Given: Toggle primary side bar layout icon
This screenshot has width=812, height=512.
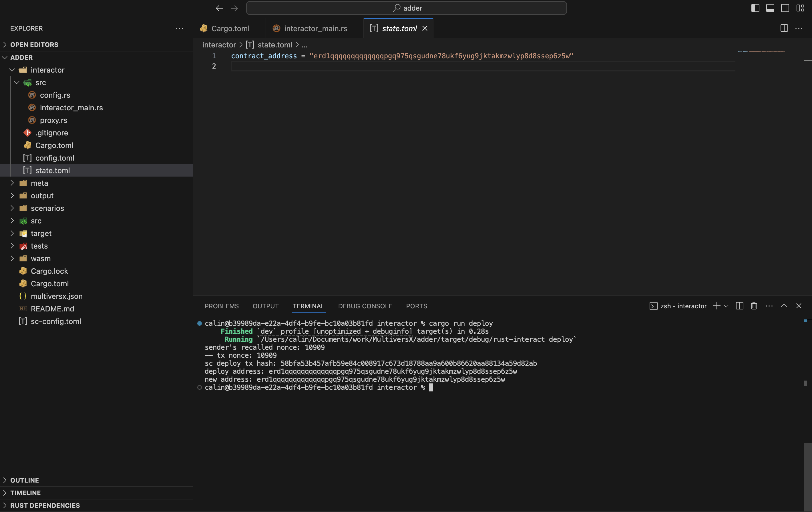Looking at the screenshot, I should (755, 8).
